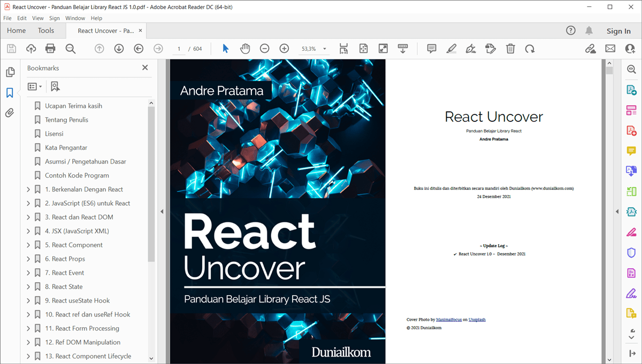Choose the Selection arrow tool
The image size is (642, 364).
tap(225, 49)
